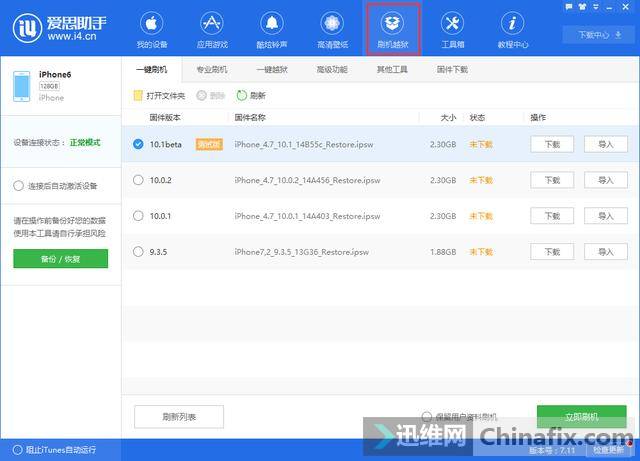Click firmware name iPhone7,2_9.3.5_13G36_Restore.ipsw
Viewport: 640px width, 461px height.
(301, 252)
